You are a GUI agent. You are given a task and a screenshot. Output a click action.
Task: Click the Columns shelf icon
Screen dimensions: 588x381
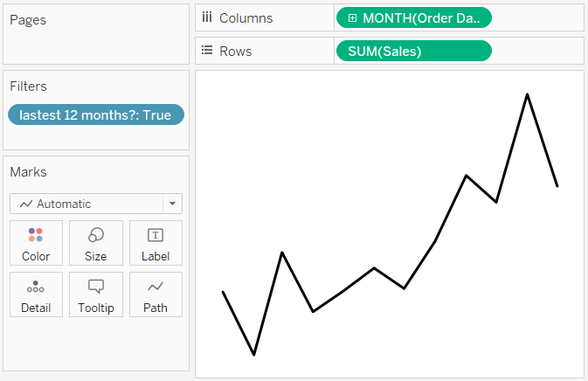[207, 17]
